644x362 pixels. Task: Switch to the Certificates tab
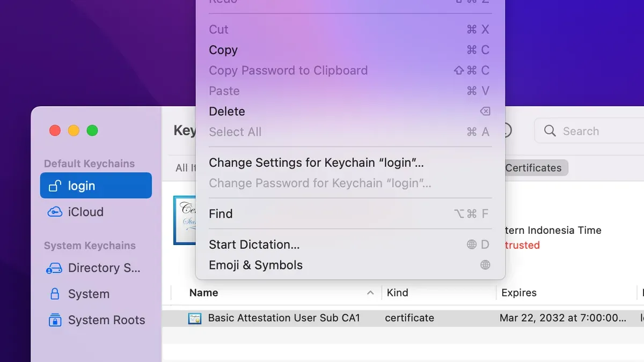(533, 168)
